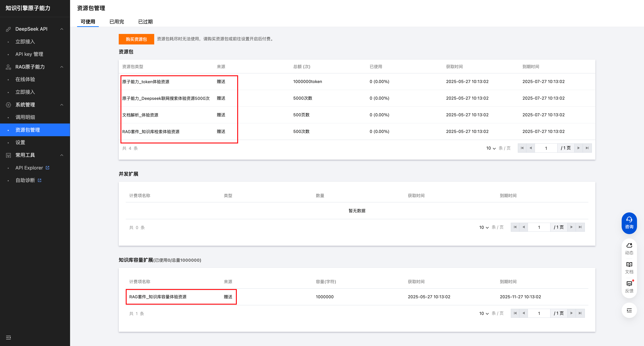Image resolution: width=644 pixels, height=346 pixels.
Task: Open external link icon beside 自助诊断
Action: (39, 180)
